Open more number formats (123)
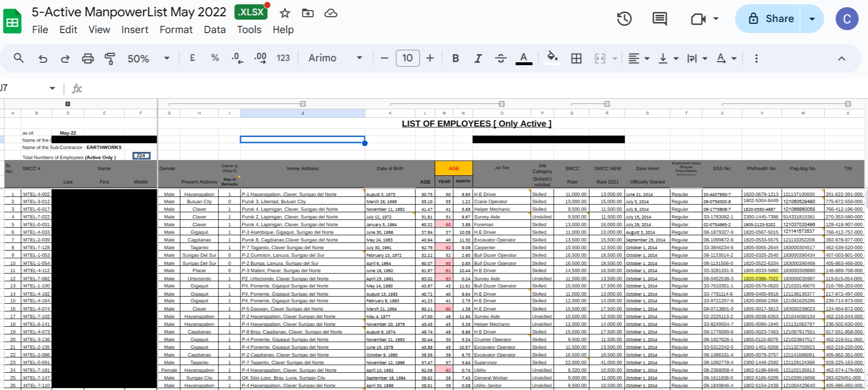Screen dimensions: 868x390 (283, 58)
